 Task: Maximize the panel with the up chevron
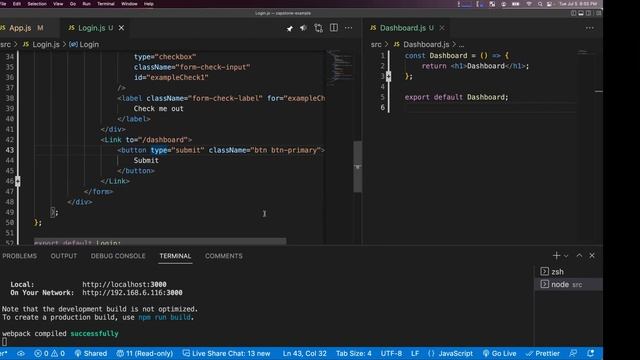579,256
